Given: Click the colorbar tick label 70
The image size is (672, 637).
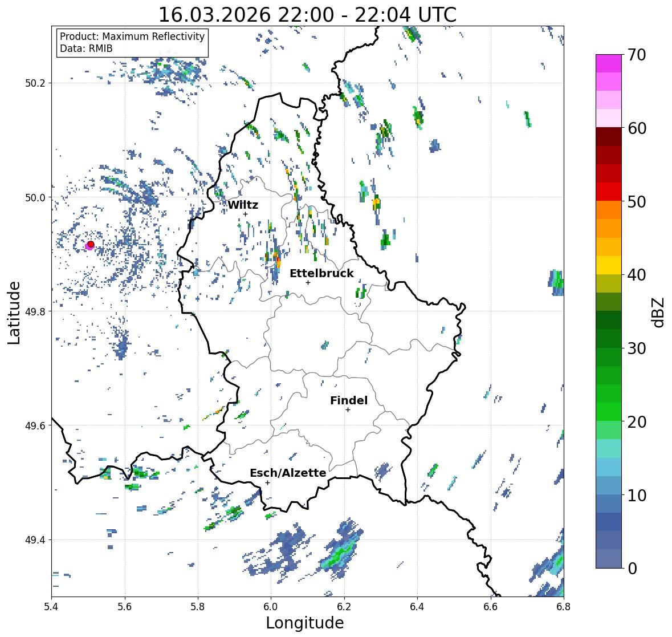Looking at the screenshot, I should (x=637, y=55).
